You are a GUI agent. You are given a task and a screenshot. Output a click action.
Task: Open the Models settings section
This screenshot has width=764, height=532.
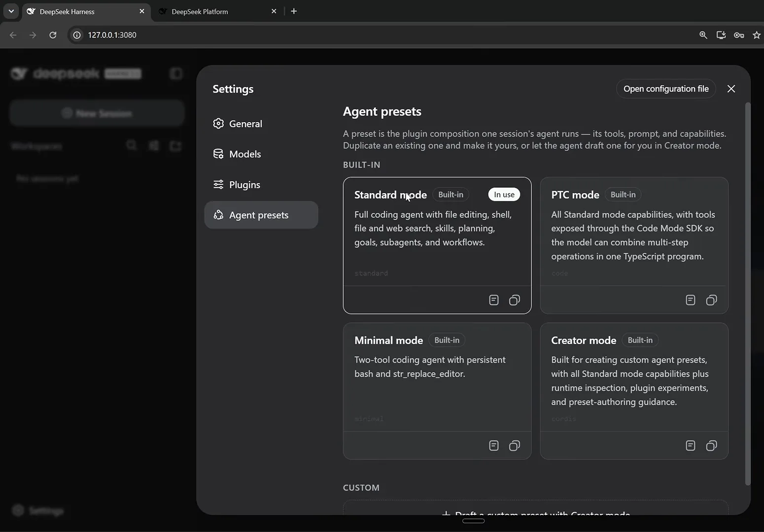pos(261,154)
